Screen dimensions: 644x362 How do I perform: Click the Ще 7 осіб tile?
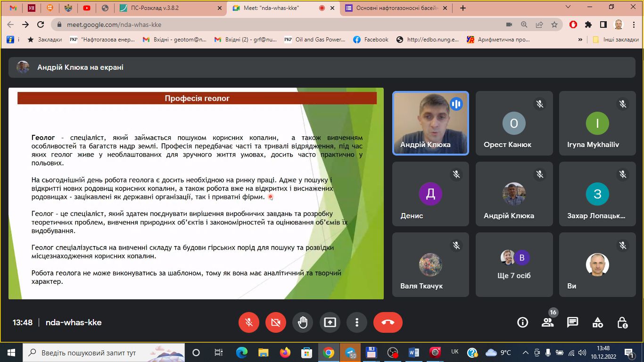click(x=514, y=264)
